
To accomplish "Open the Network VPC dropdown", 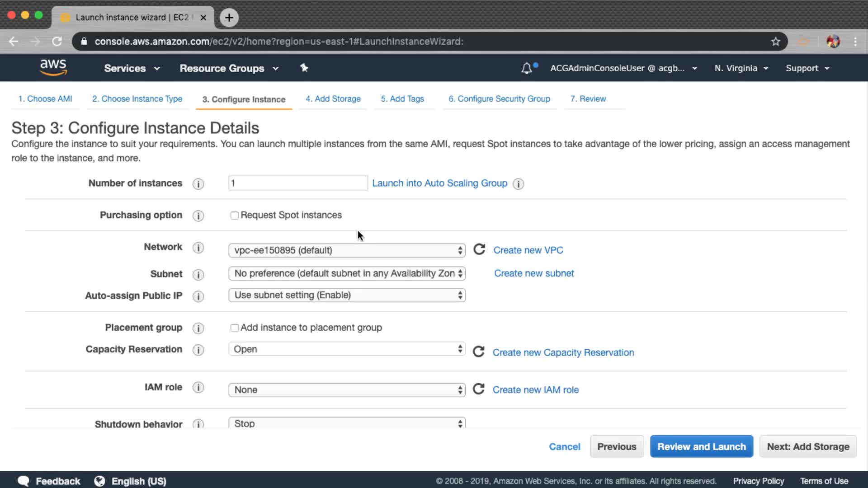I will tap(347, 250).
